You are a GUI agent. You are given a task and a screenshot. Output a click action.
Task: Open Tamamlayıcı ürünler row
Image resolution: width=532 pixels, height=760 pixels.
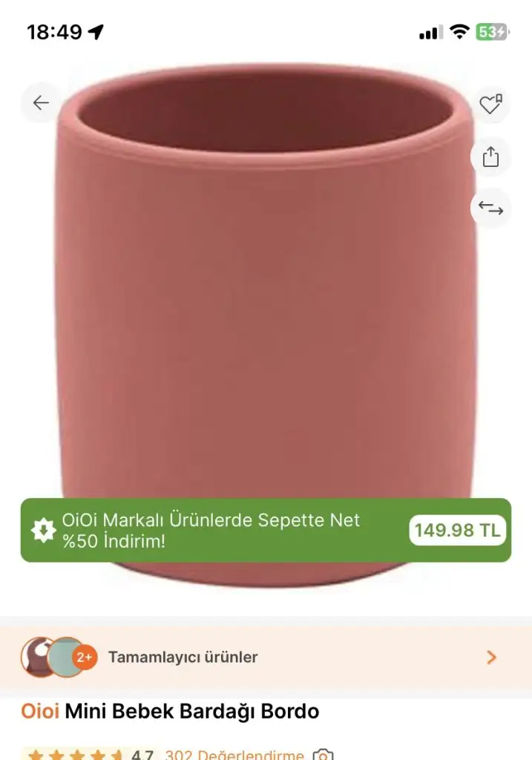coord(266,658)
